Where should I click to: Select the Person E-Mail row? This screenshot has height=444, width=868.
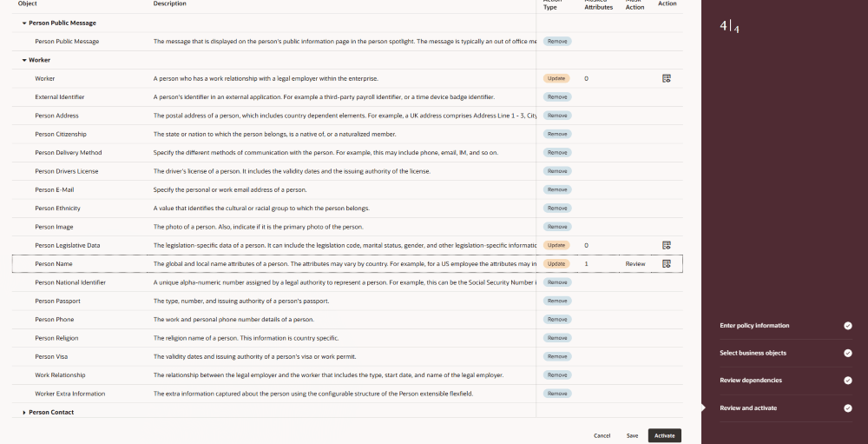coord(347,189)
